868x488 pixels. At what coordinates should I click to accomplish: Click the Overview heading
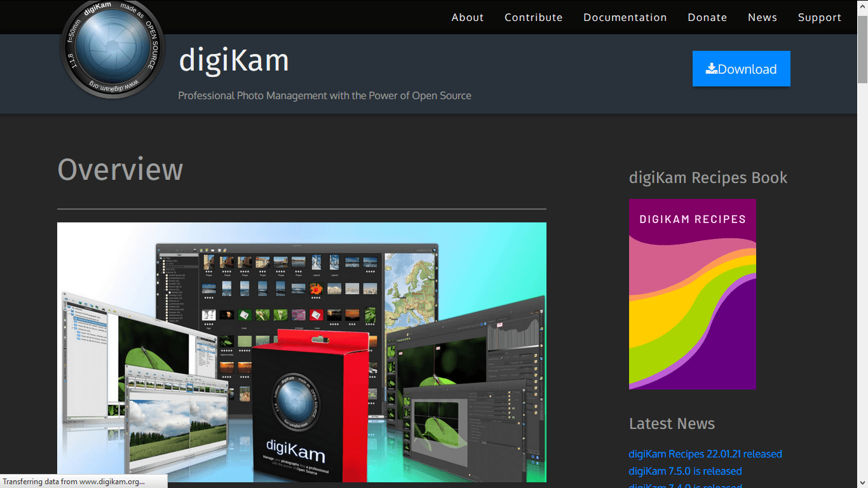coord(120,170)
